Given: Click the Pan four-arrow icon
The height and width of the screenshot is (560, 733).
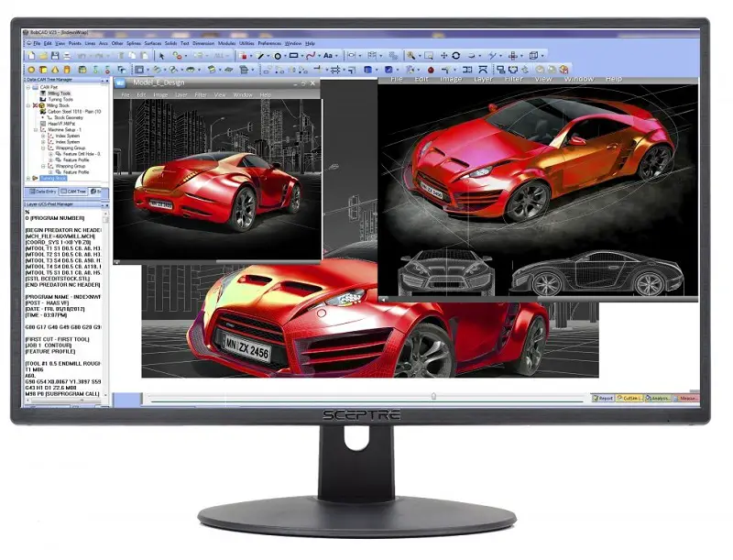Looking at the screenshot, I should [x=444, y=56].
